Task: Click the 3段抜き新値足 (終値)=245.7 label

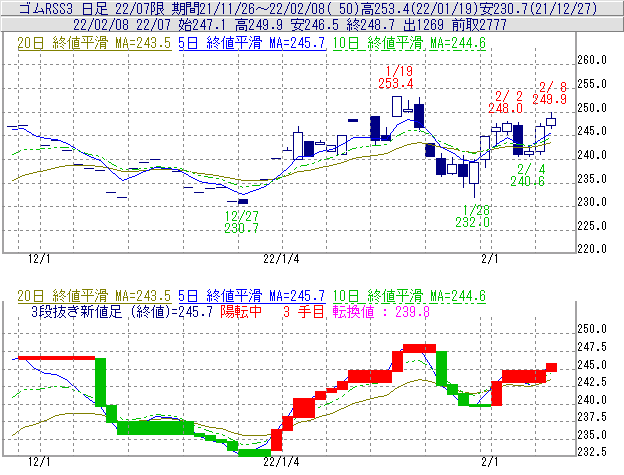Action: coord(122,311)
